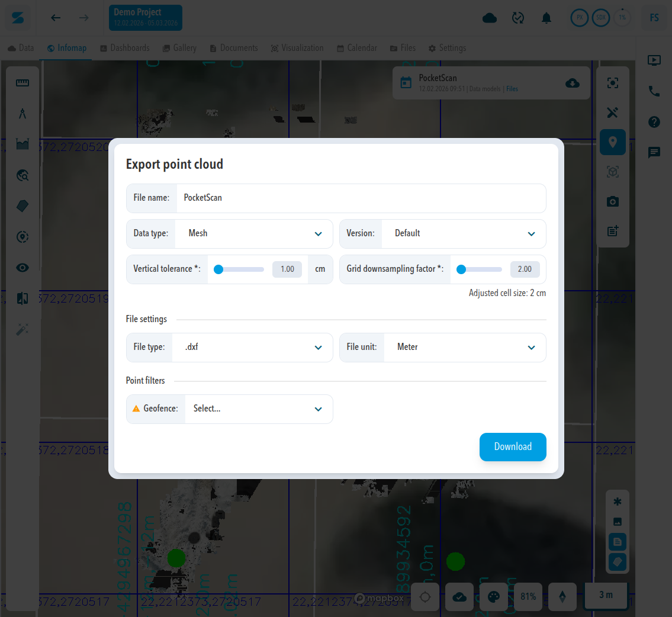Toggle the tag layer button in bottom-right panel

tap(618, 562)
